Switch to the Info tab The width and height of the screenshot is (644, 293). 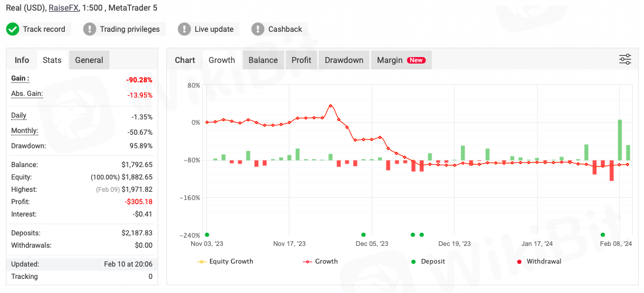point(22,60)
